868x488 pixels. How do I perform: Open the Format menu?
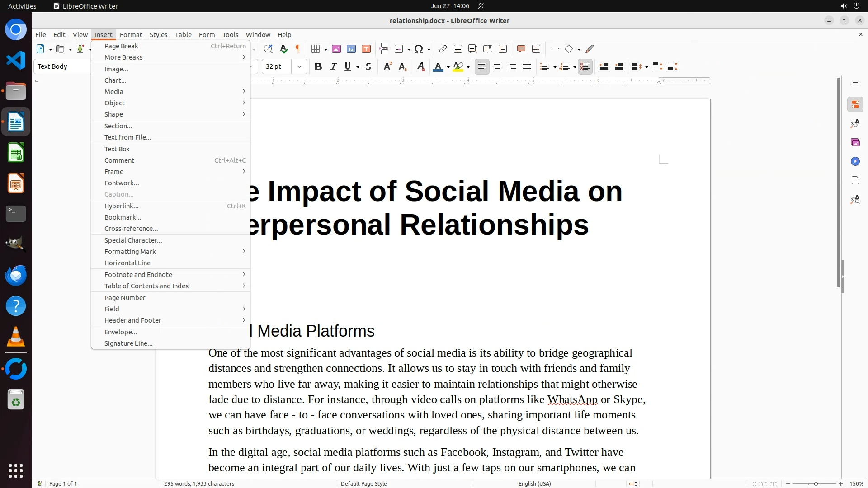point(131,35)
